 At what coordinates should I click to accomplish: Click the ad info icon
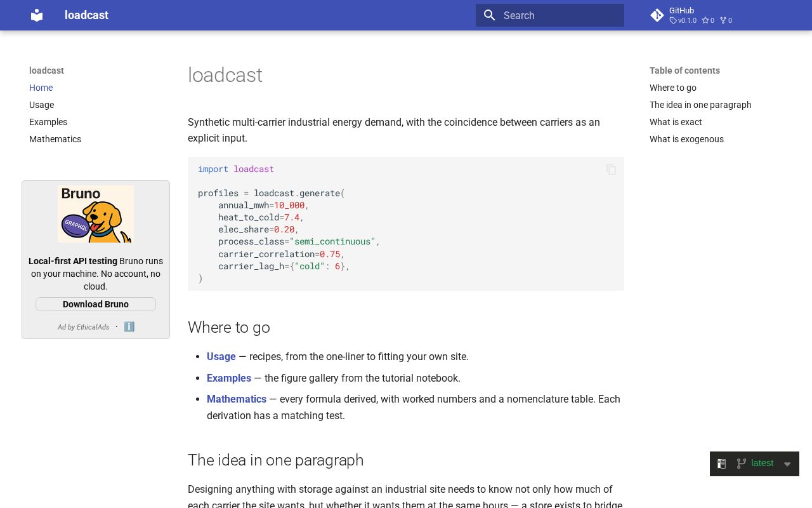click(x=129, y=326)
